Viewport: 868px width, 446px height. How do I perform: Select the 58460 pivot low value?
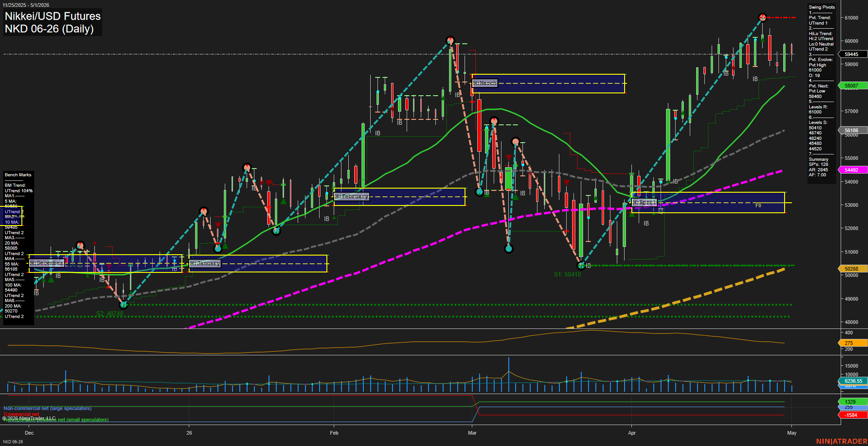pos(815,97)
